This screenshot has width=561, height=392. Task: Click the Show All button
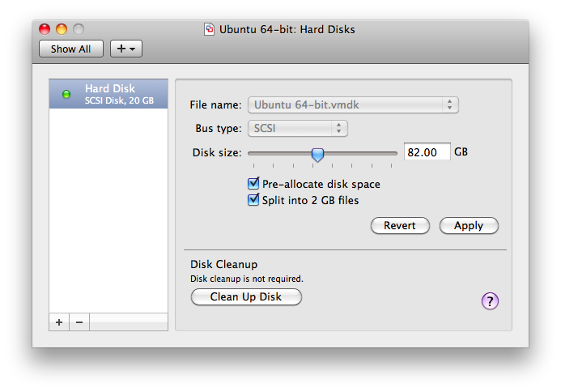pos(71,49)
